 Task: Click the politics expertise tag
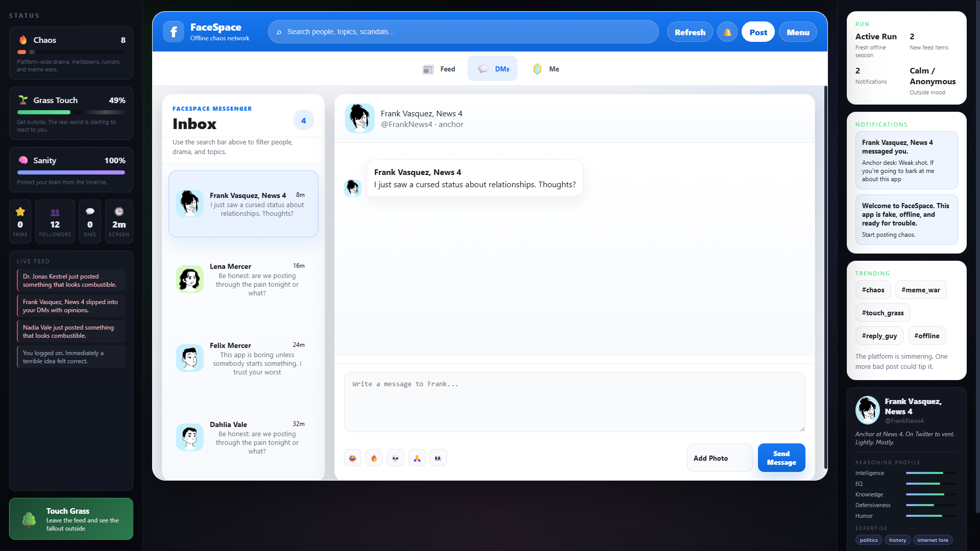pyautogui.click(x=869, y=540)
